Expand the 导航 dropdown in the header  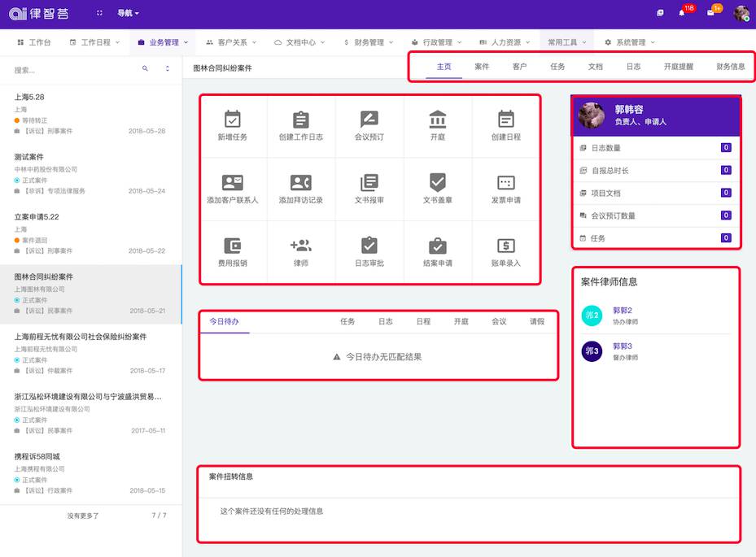[x=128, y=14]
